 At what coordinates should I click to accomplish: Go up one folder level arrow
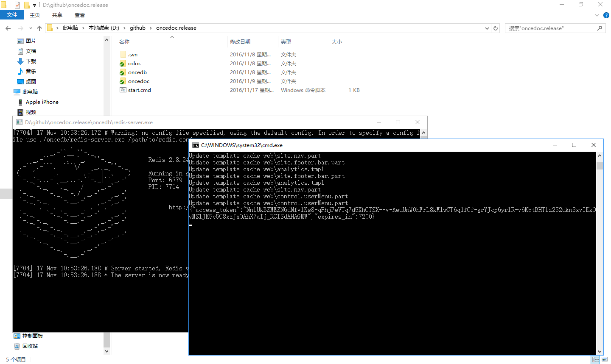pos(39,28)
